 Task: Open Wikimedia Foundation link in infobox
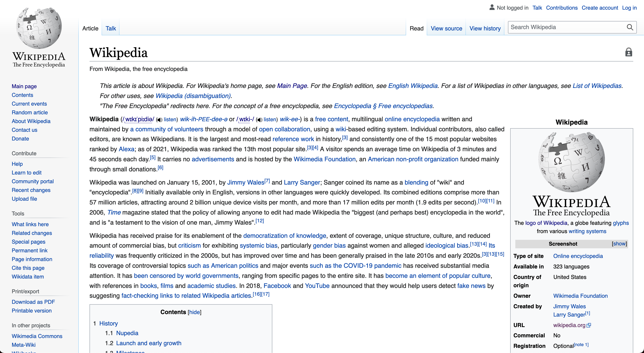pos(580,296)
